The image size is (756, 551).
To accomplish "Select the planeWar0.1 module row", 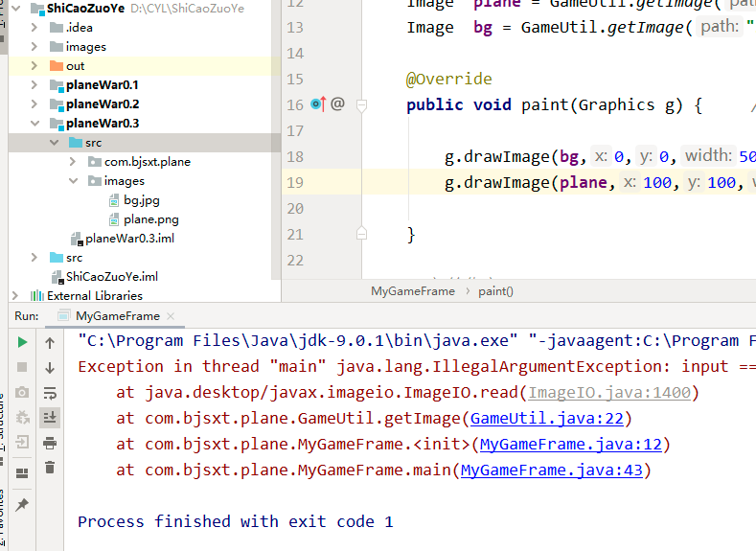I will click(x=145, y=85).
